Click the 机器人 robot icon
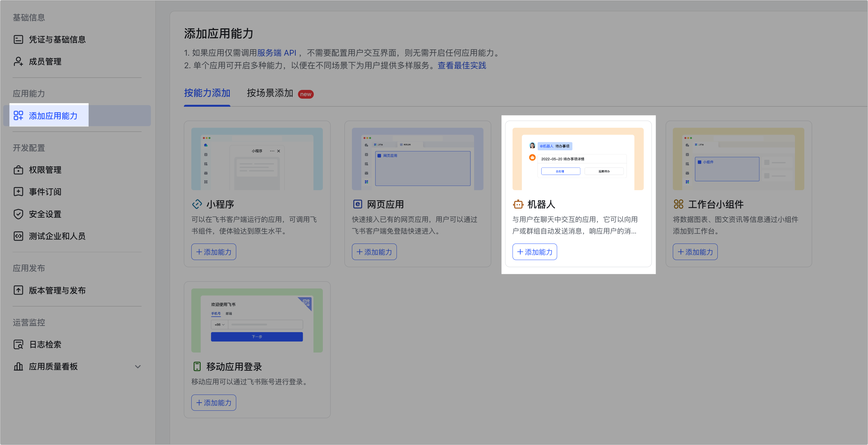This screenshot has width=868, height=445. coord(518,204)
